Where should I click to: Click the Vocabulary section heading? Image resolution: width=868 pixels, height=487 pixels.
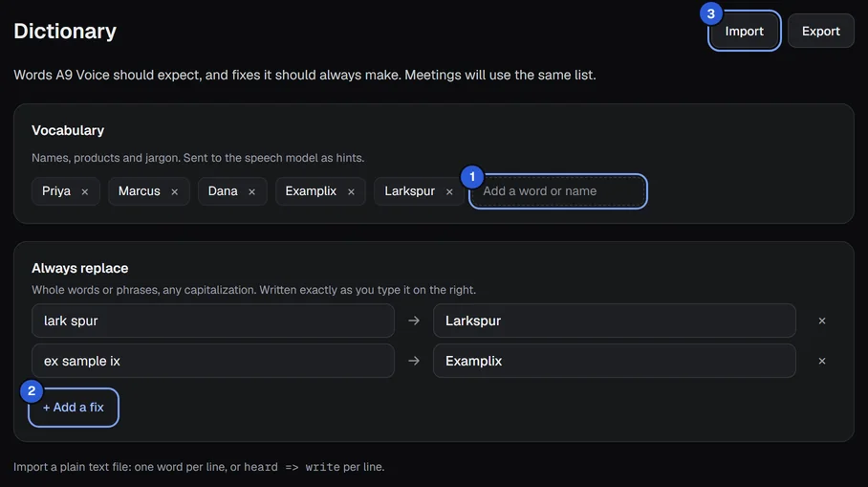point(68,130)
